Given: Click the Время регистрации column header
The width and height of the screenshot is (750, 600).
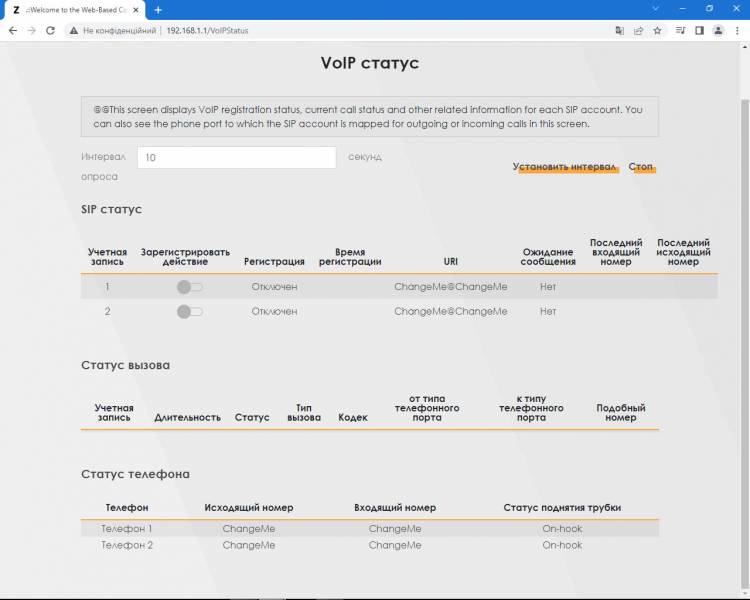Looking at the screenshot, I should click(350, 257).
